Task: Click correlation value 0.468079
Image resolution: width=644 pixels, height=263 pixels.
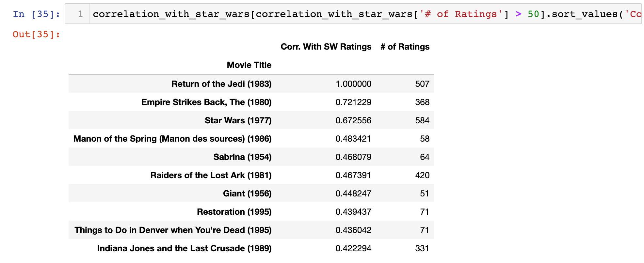Action: [x=353, y=157]
